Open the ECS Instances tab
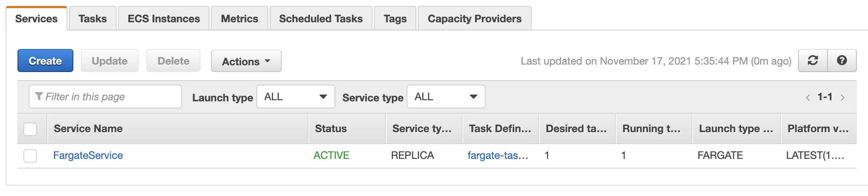 click(x=164, y=19)
